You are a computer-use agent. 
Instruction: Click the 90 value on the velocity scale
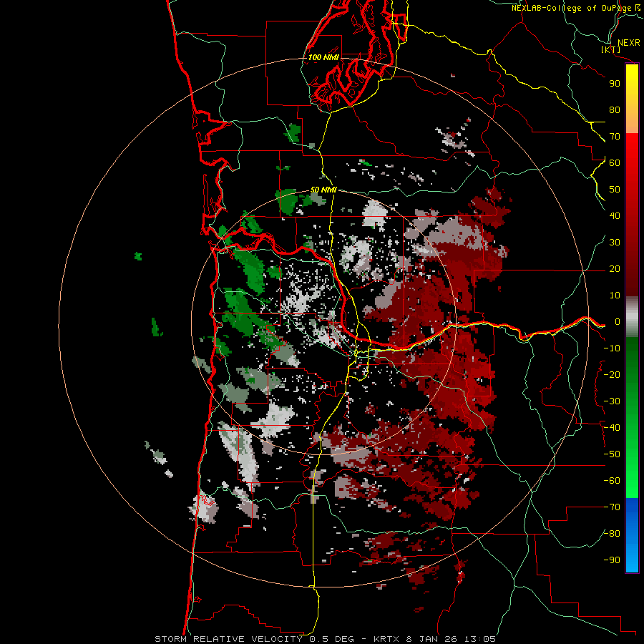click(615, 84)
